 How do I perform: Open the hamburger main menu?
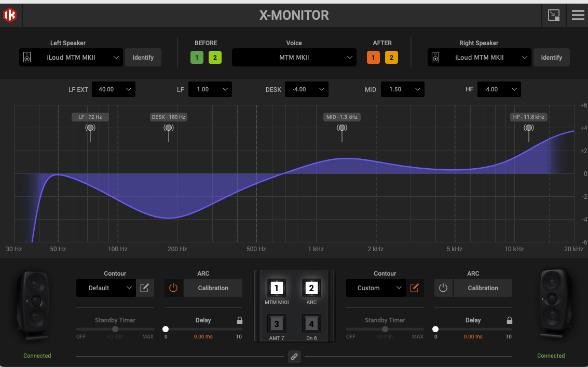578,15
